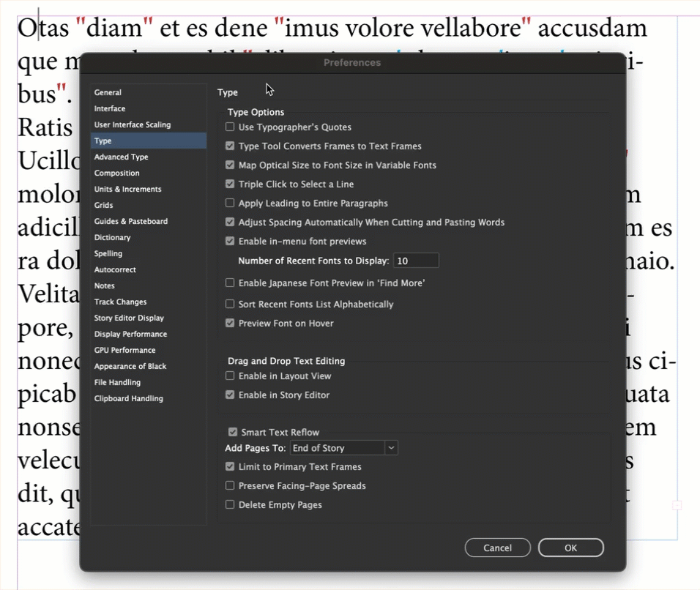
Task: Cancel the Preferences dialog
Action: click(x=497, y=548)
